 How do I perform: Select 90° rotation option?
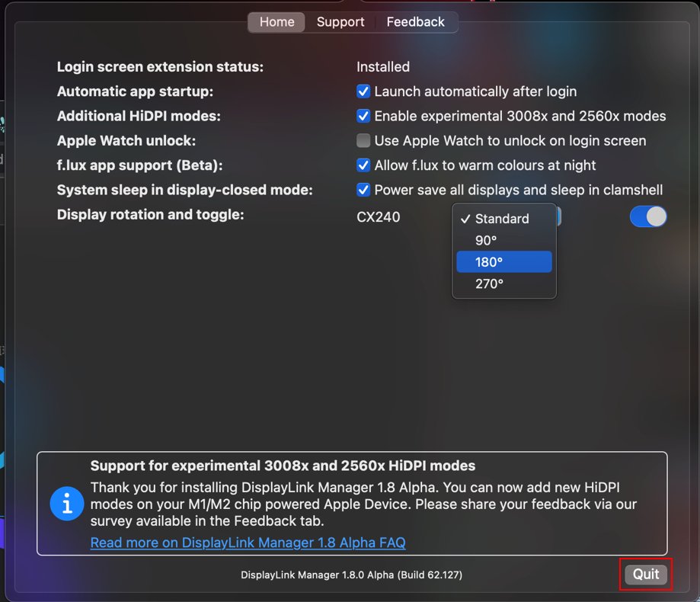pyautogui.click(x=504, y=240)
